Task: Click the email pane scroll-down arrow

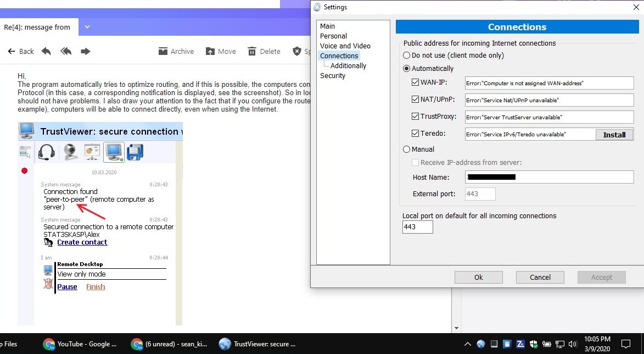Action: pos(456,329)
